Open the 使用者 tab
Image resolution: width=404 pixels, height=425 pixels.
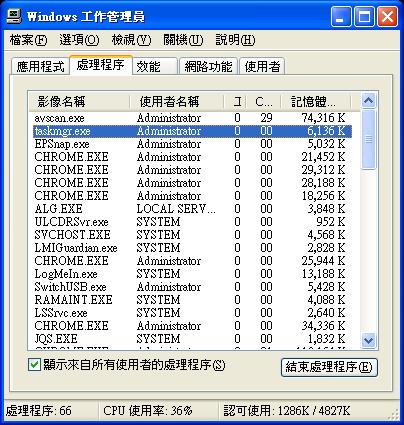click(262, 66)
